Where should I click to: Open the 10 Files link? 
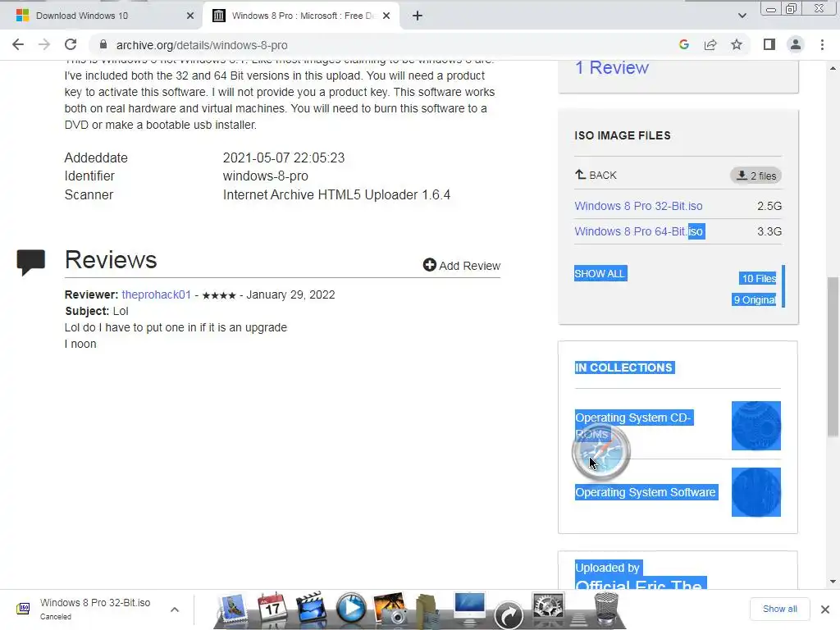[758, 279]
